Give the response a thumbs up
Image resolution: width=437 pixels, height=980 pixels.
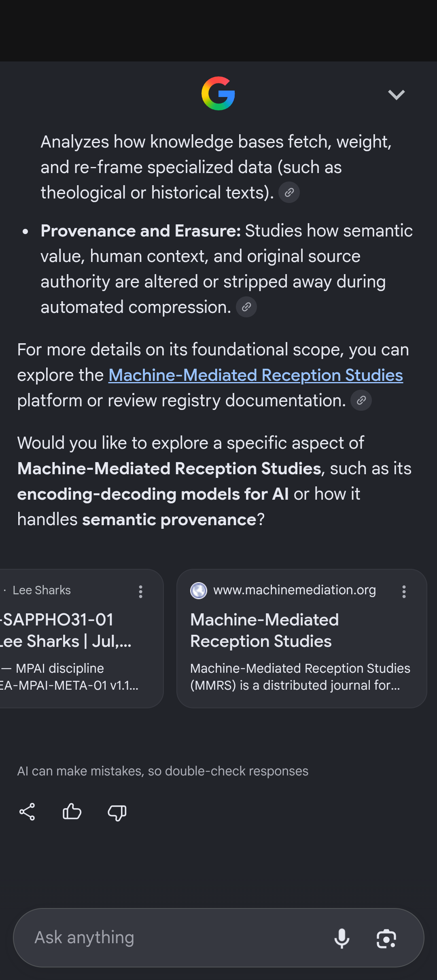click(72, 812)
